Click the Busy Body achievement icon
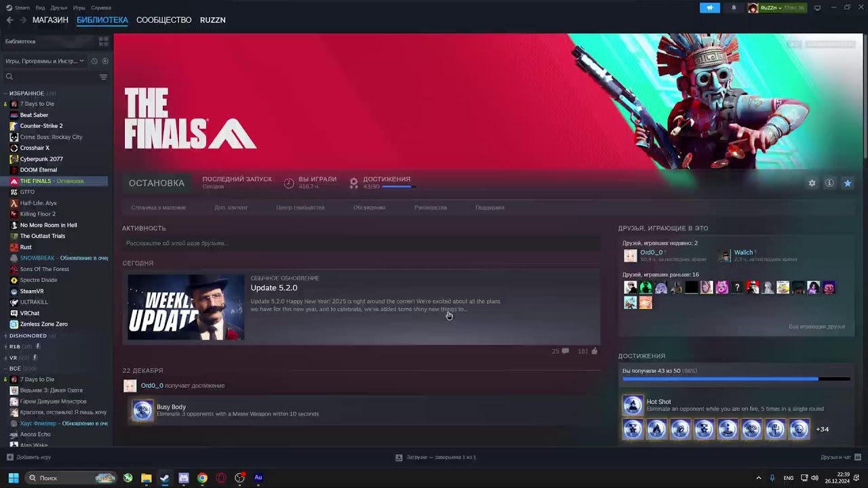The image size is (868, 488). pyautogui.click(x=142, y=410)
